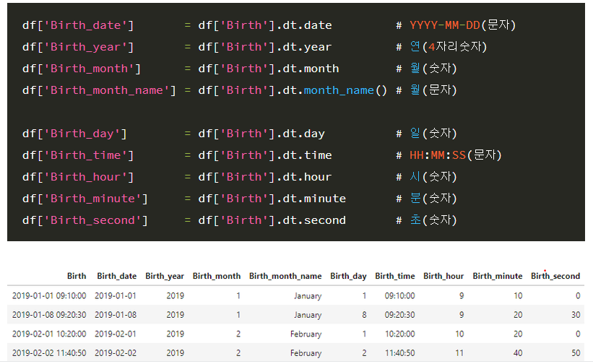
Task: Click the Birth_time column header
Action: [x=395, y=277]
